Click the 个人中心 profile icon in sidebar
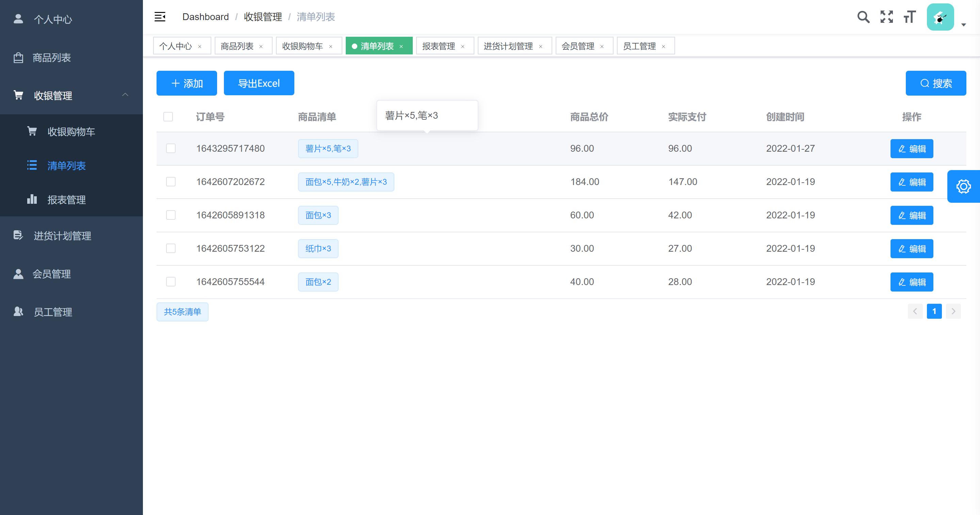The width and height of the screenshot is (980, 515). [x=18, y=19]
